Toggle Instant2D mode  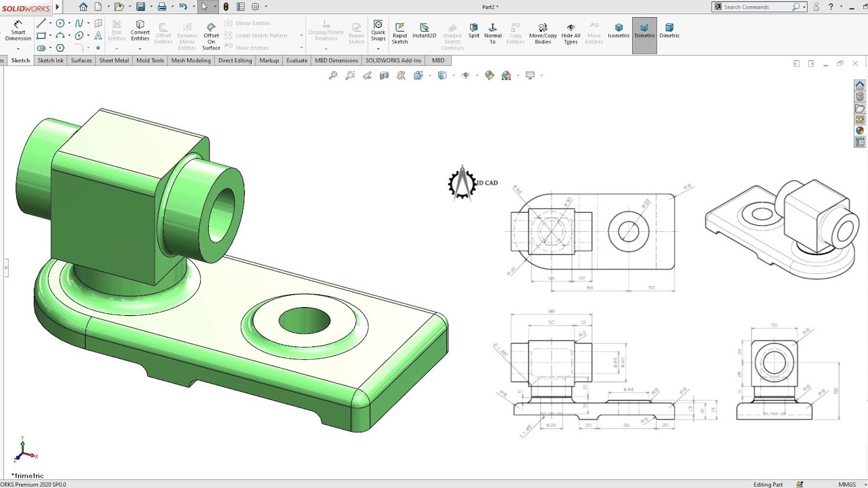(x=425, y=30)
